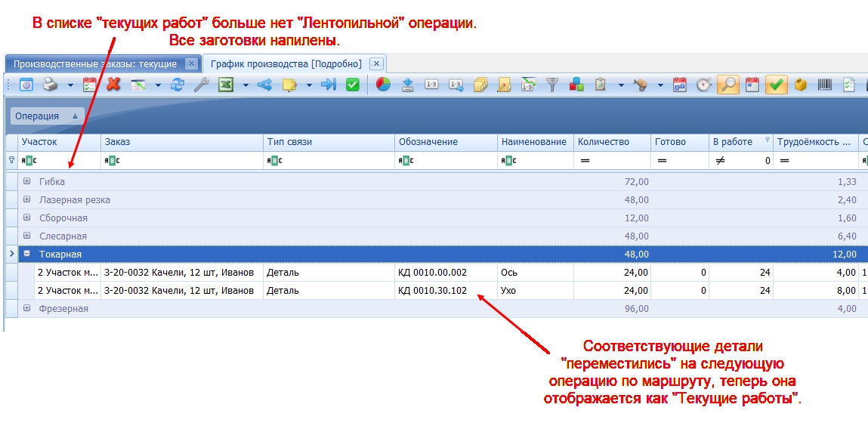Image resolution: width=868 pixels, height=429 pixels.
Task: Expand the Сборочная group row
Action: pos(26,218)
